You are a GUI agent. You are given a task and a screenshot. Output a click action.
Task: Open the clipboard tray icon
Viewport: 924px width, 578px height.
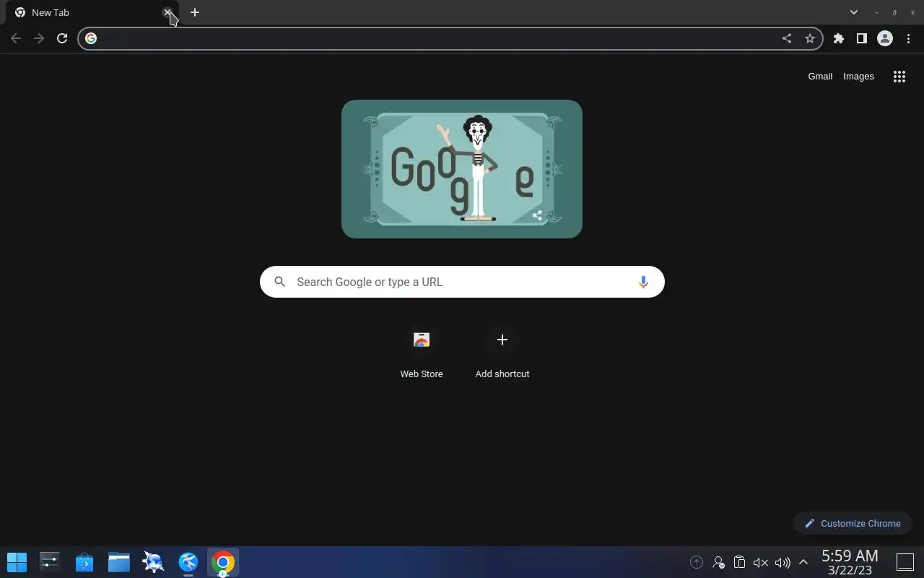click(739, 562)
